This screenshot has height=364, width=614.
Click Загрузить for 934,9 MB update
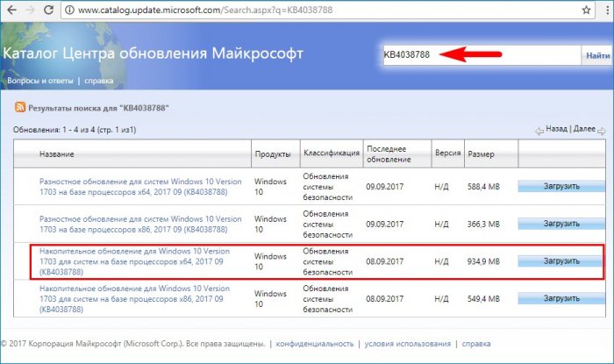pyautogui.click(x=560, y=261)
